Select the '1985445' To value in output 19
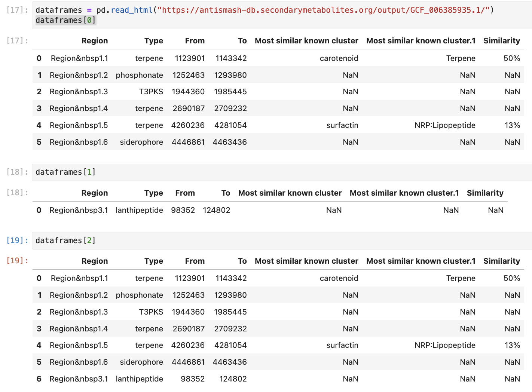The image size is (532, 392). pyautogui.click(x=230, y=312)
